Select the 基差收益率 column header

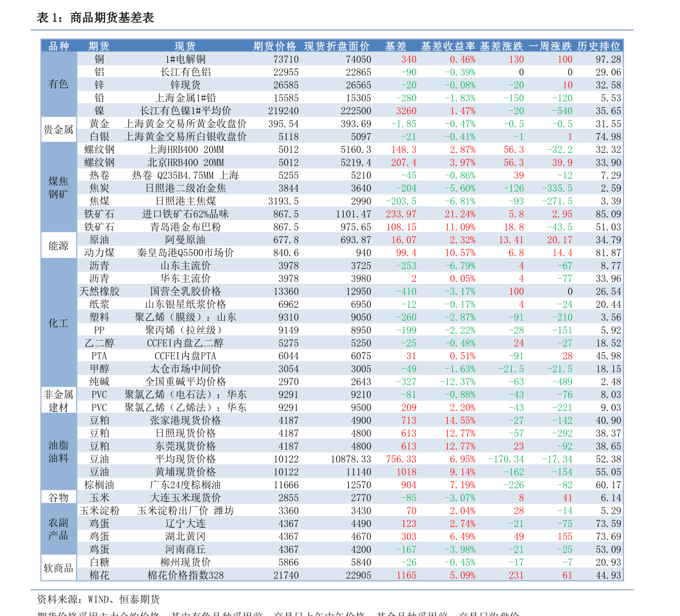[x=448, y=46]
